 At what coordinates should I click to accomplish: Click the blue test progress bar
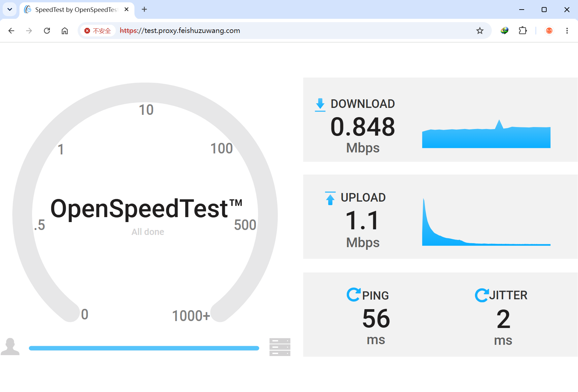click(144, 348)
